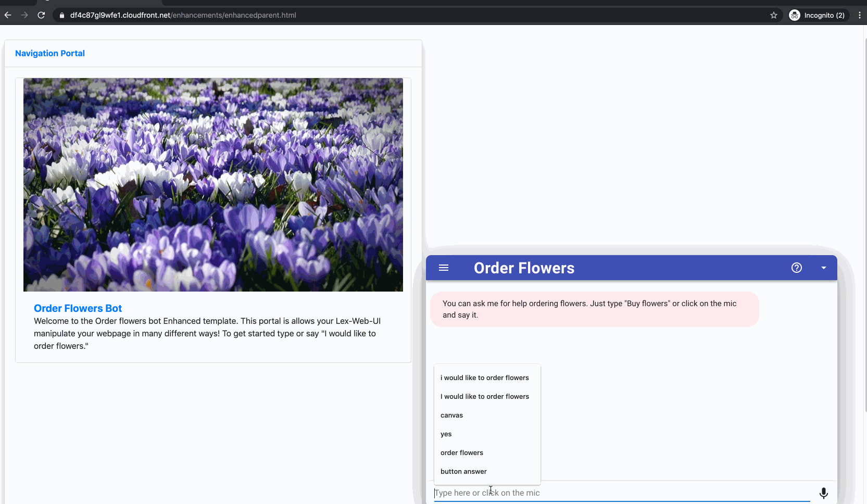The width and height of the screenshot is (867, 504).
Task: Click the "Type here or click on the mic" field
Action: (622, 493)
